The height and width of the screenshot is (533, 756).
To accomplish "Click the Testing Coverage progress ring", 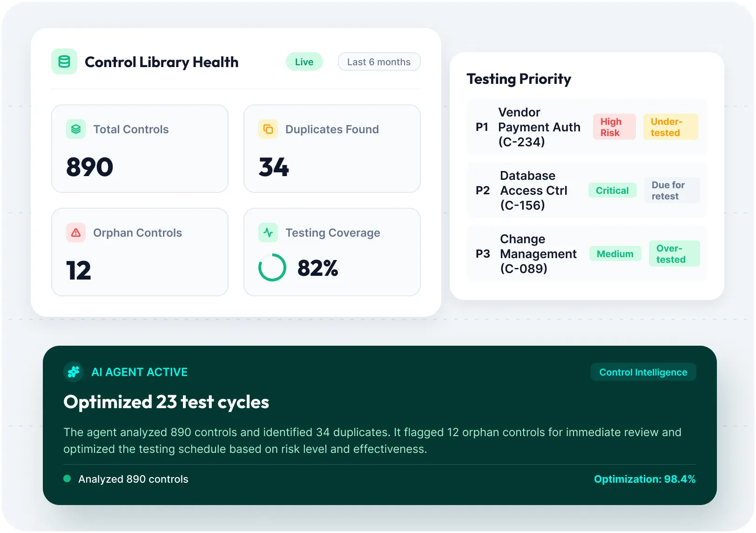I will click(x=272, y=267).
